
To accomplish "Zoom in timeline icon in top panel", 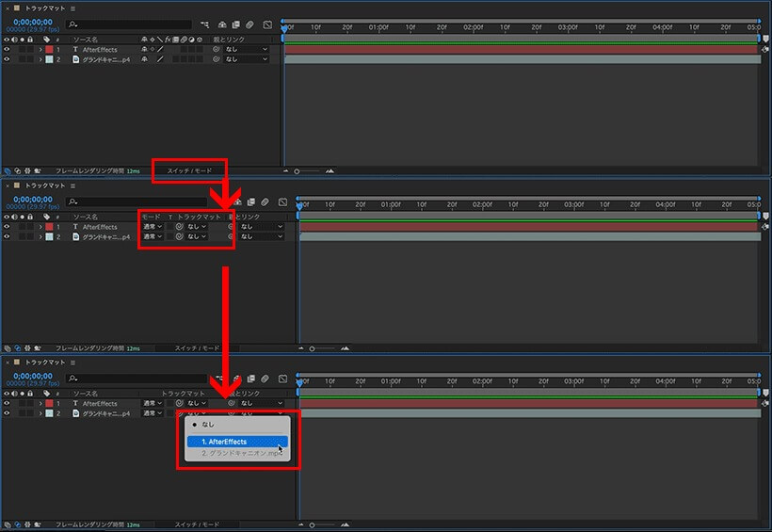I will [330, 171].
